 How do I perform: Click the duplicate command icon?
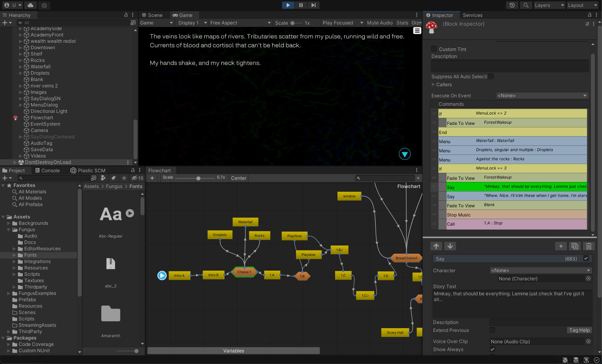[575, 246]
